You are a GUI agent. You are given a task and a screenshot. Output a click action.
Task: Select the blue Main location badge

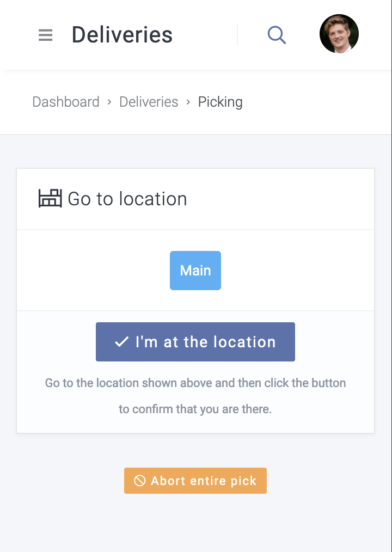coord(195,271)
